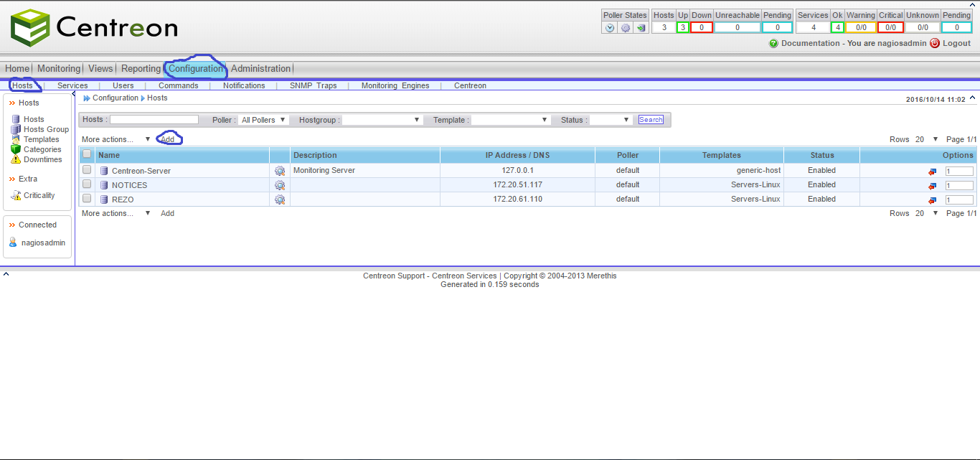
Task: Click the Downtimes warning icon in sidebar
Action: tap(16, 159)
